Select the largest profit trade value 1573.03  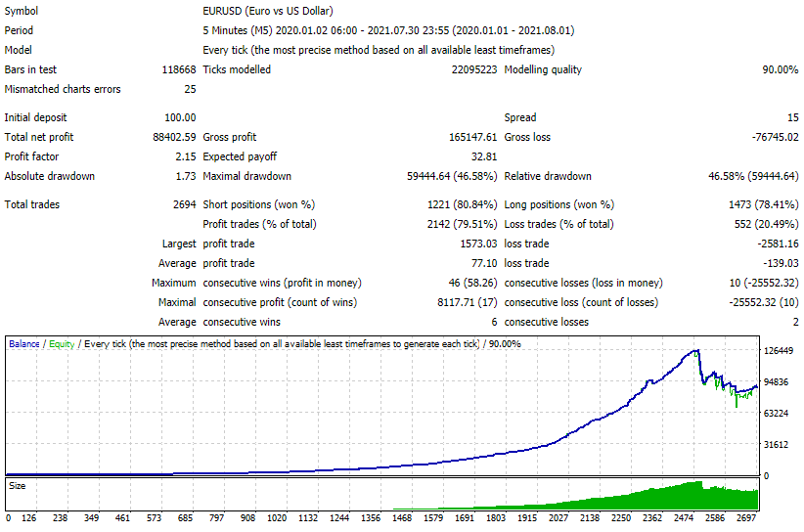click(478, 244)
